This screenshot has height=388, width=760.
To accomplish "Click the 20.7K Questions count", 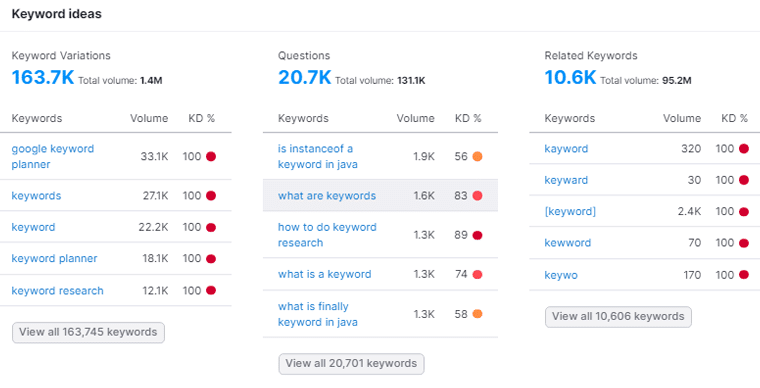I will (304, 78).
